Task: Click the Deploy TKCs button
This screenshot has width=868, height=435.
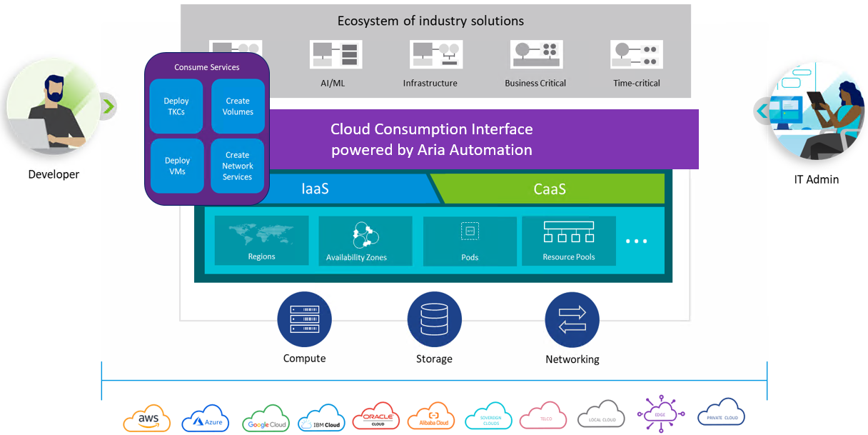Action: pyautogui.click(x=176, y=106)
